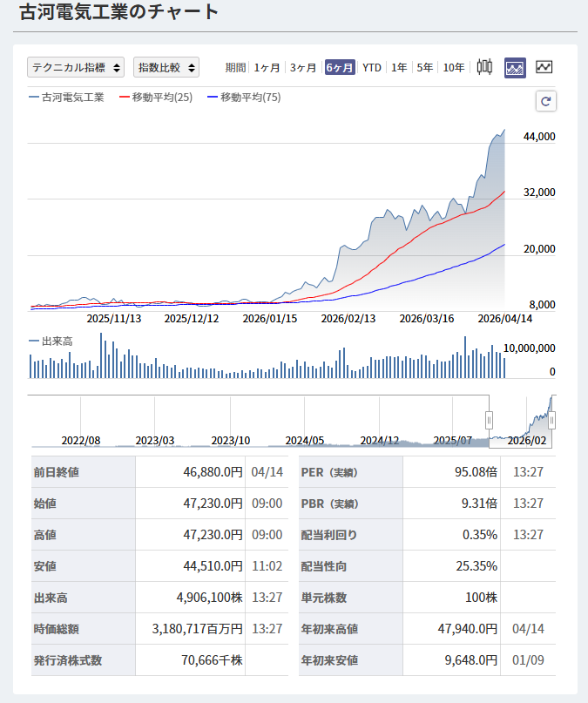Select the 1ヶ月 period
Image resolution: width=588 pixels, height=703 pixels.
click(x=267, y=68)
